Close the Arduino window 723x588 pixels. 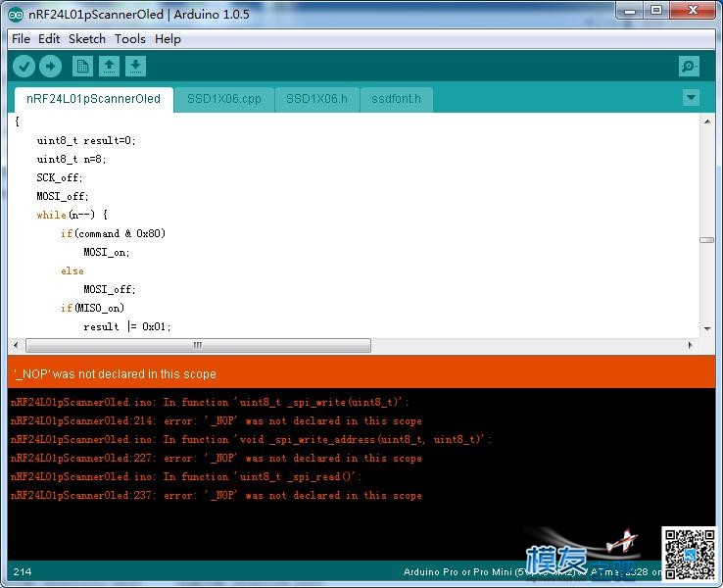pos(693,11)
